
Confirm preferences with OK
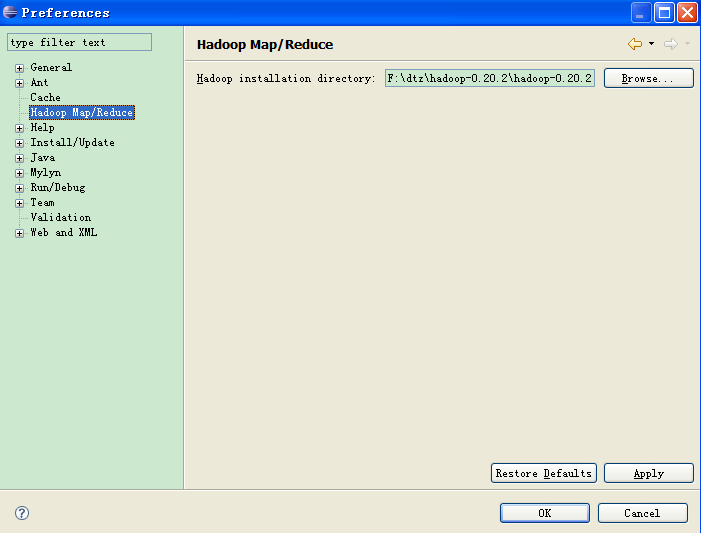[545, 513]
